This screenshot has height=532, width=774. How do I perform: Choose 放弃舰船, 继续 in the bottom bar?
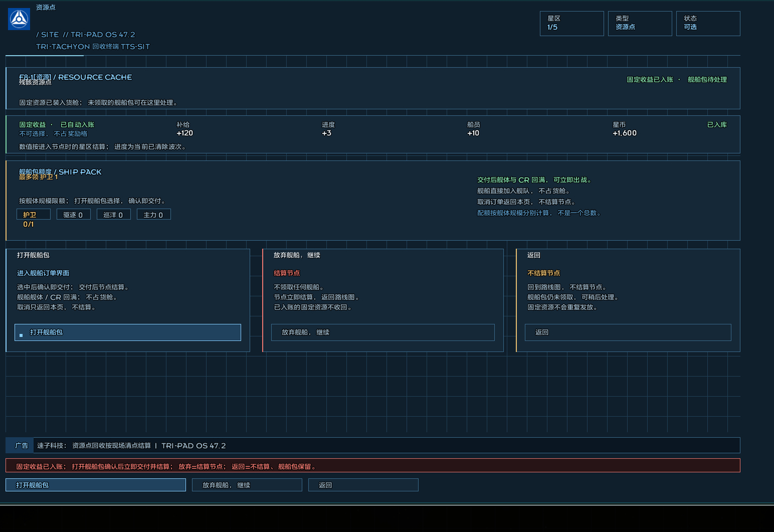click(x=247, y=485)
